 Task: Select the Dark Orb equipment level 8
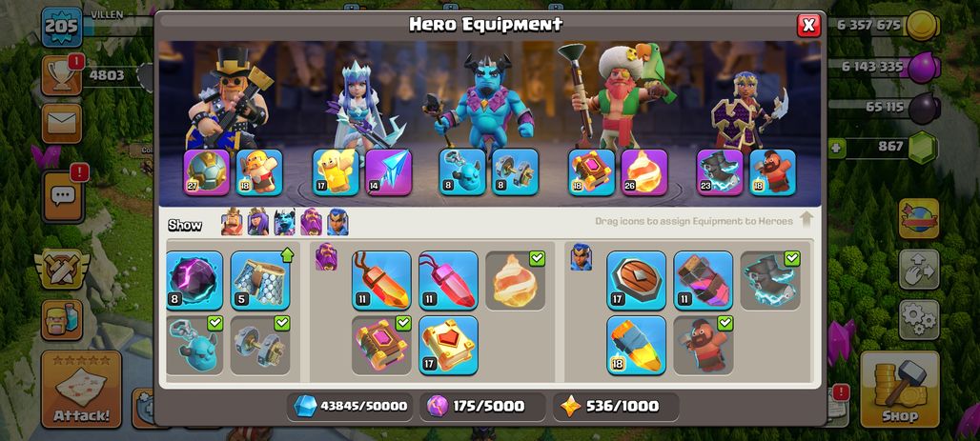point(194,280)
